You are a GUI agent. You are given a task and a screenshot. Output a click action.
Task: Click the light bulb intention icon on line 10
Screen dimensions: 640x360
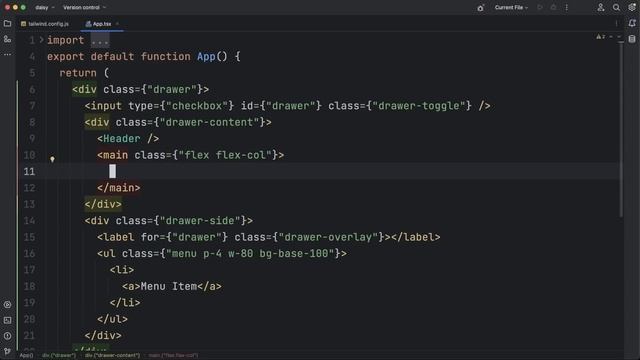coord(52,159)
